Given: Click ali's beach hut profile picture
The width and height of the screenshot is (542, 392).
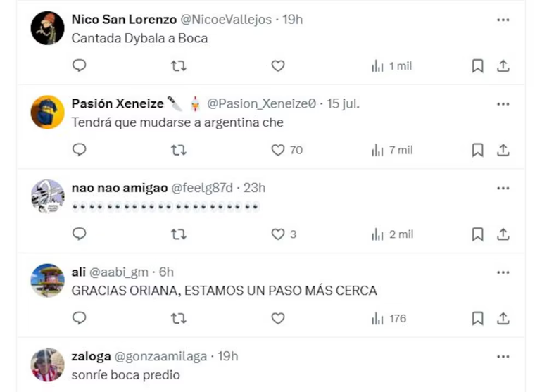Looking at the screenshot, I should [x=48, y=281].
